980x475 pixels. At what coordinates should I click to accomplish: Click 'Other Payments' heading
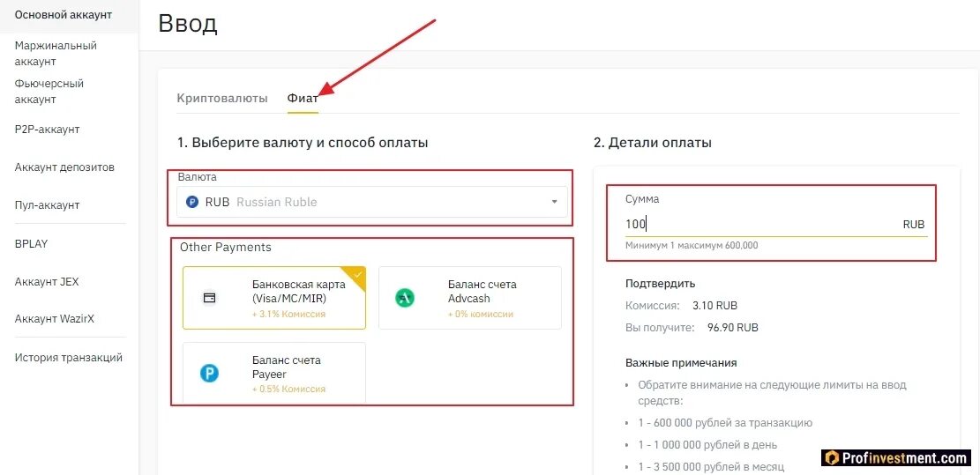click(226, 247)
